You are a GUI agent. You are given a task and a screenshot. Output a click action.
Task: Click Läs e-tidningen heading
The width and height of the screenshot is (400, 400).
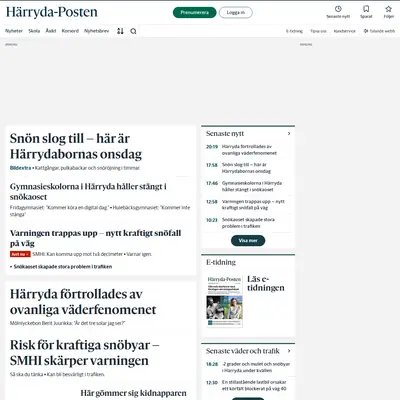point(266,283)
